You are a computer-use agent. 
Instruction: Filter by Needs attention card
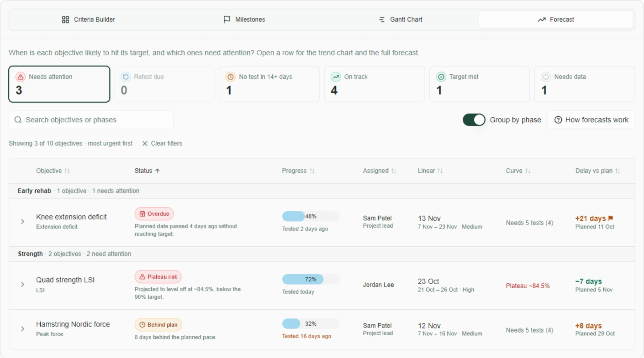point(59,84)
